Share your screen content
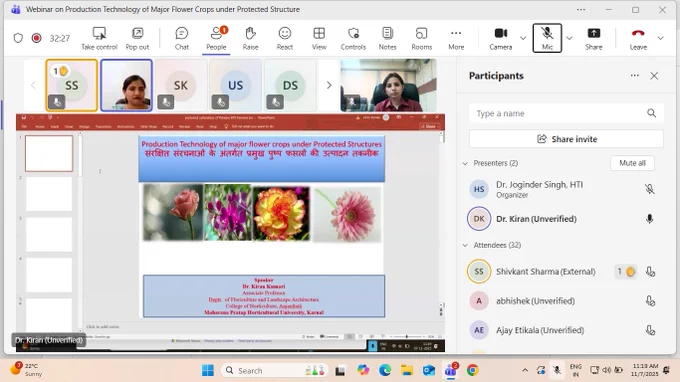The height and width of the screenshot is (382, 680). (x=594, y=38)
